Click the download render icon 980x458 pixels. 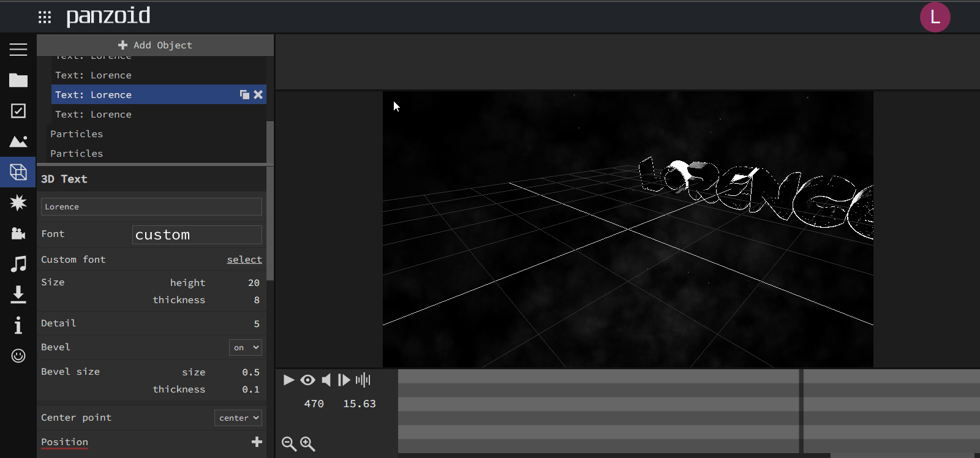(18, 295)
